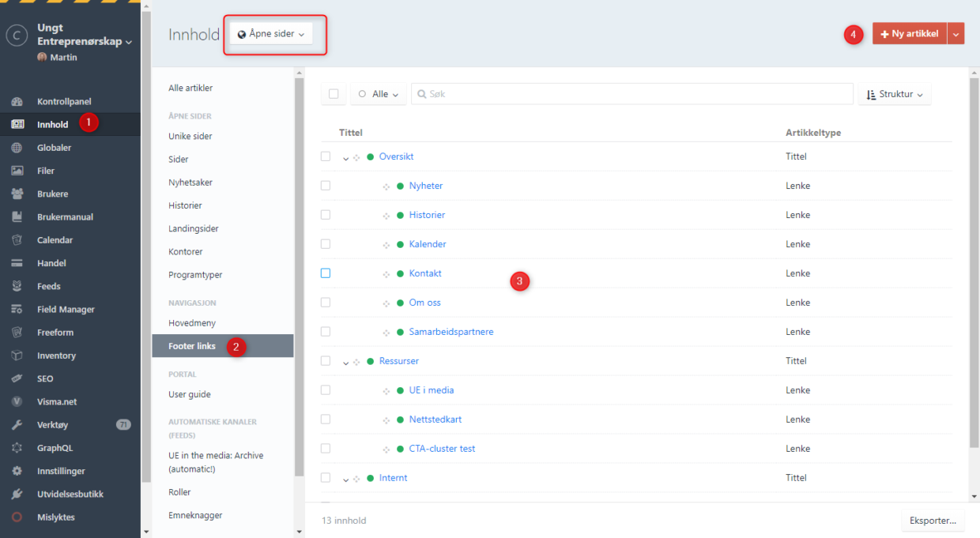Click the Ny artikkel button
The image size is (980, 538).
(909, 34)
